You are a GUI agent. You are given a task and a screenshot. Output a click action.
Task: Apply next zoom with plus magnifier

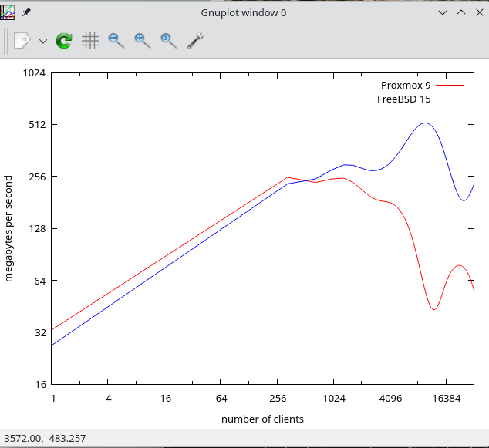(x=143, y=41)
